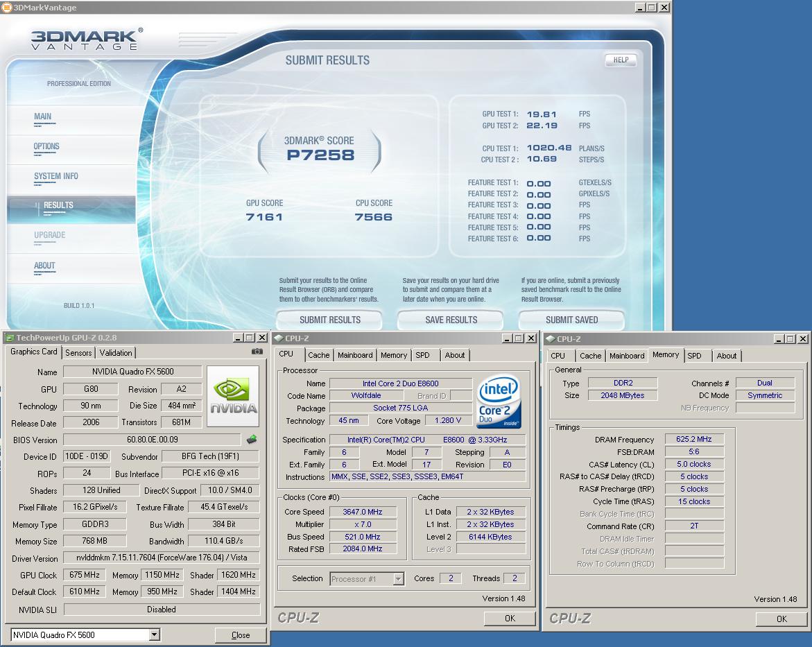Click the NVIDIA logo in GPU-Z
The image size is (812, 647).
(x=233, y=396)
